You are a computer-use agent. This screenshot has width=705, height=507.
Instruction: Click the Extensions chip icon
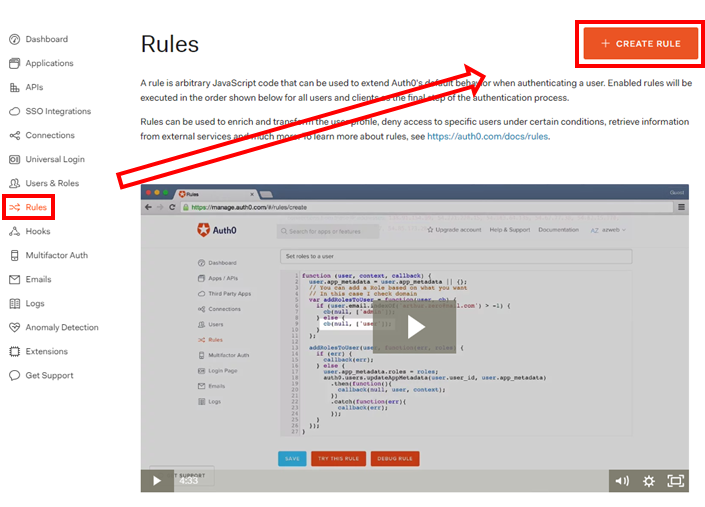pyautogui.click(x=14, y=351)
